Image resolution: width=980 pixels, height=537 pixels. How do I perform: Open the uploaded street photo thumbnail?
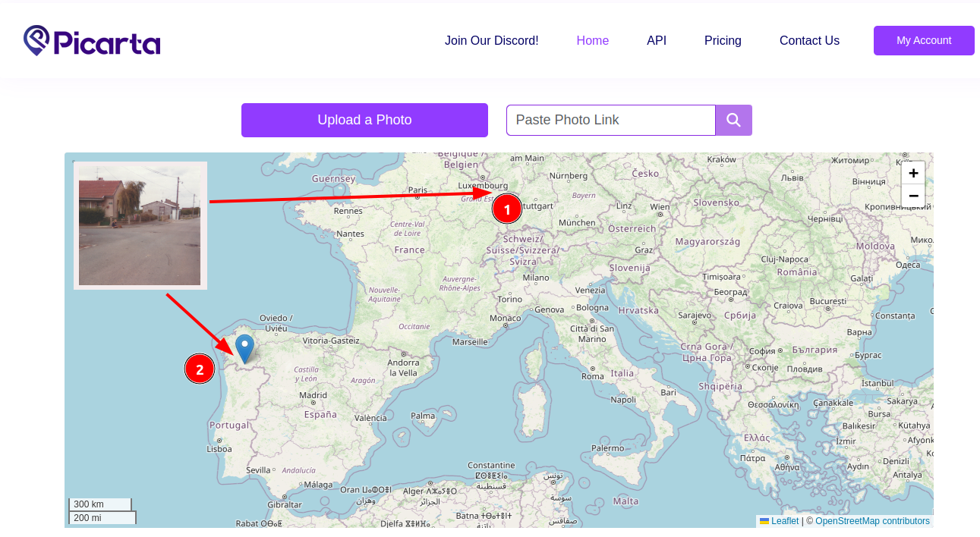click(x=140, y=225)
